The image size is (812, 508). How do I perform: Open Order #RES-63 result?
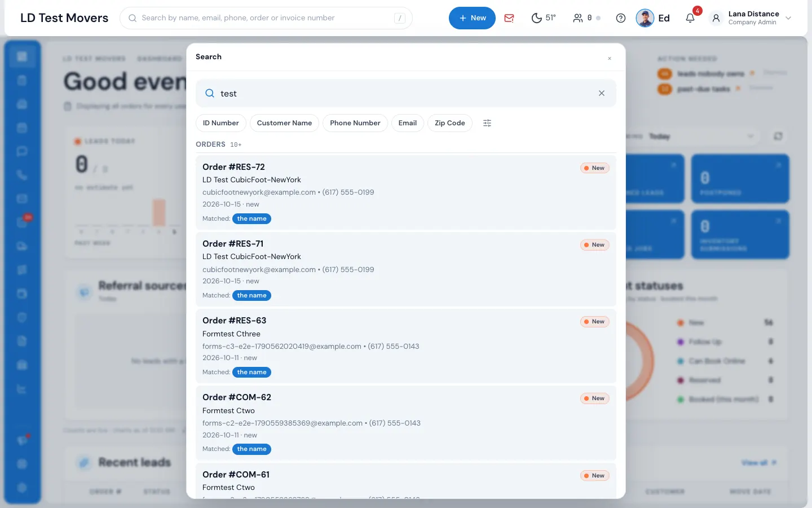(x=406, y=346)
